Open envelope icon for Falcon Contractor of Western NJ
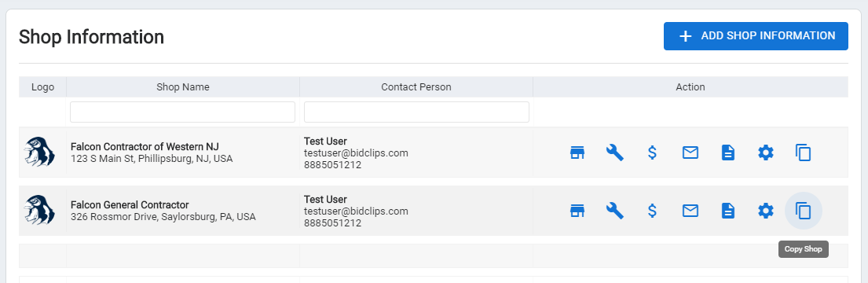The height and width of the screenshot is (283, 868). pos(690,153)
